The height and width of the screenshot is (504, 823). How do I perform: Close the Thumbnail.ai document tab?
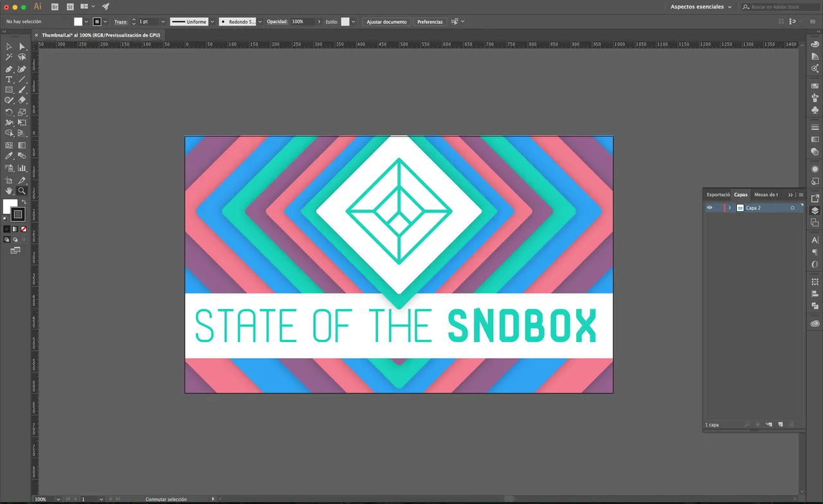[x=37, y=35]
